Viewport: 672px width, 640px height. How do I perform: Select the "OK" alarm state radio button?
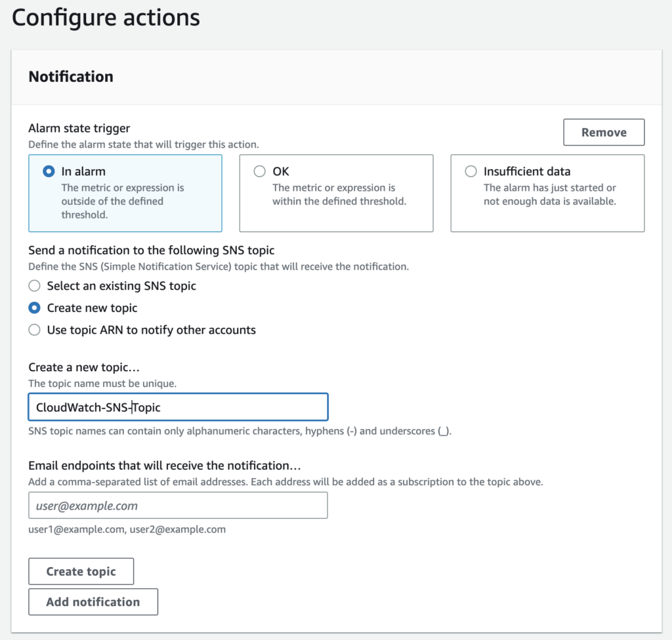(x=260, y=171)
